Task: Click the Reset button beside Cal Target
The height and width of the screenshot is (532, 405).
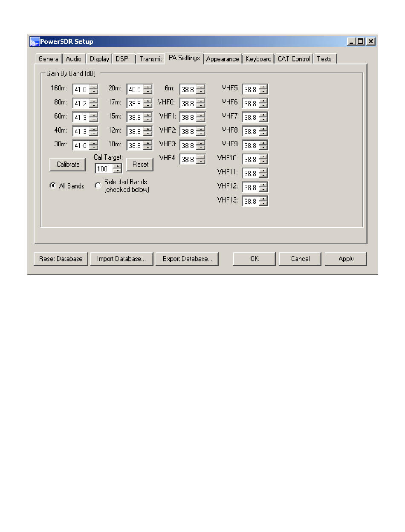Action: 140,165
